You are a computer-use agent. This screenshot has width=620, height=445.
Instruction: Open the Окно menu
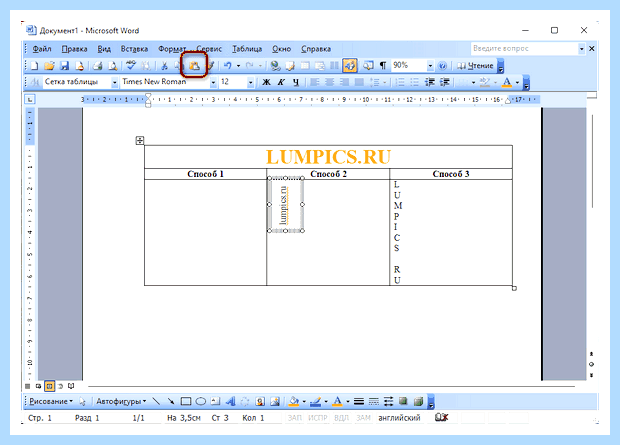[282, 49]
